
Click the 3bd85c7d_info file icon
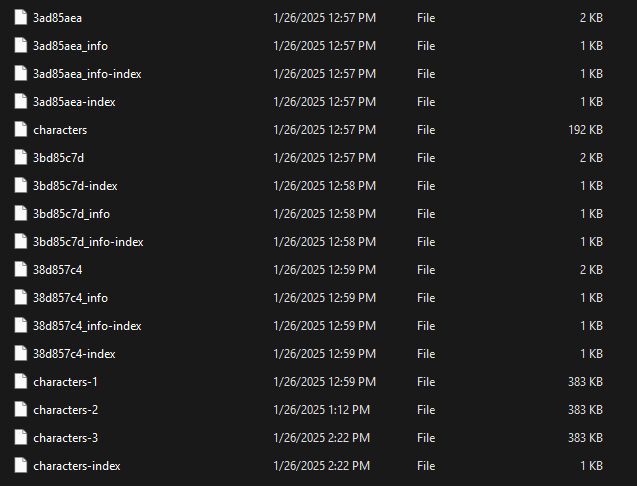21,214
